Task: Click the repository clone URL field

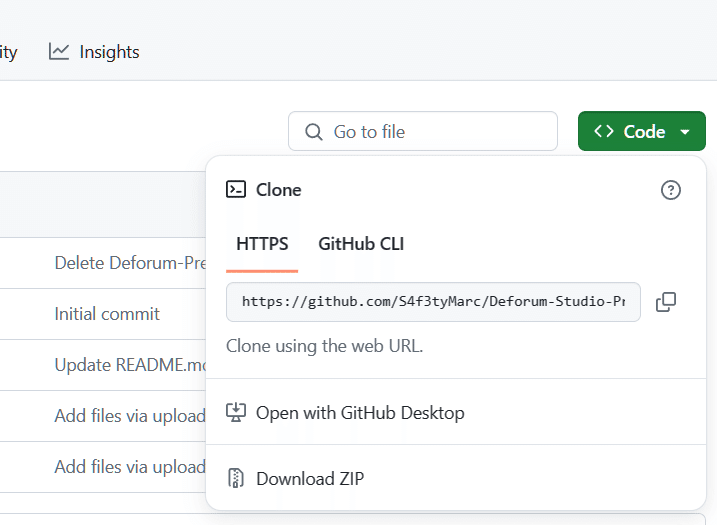Action: 433,302
